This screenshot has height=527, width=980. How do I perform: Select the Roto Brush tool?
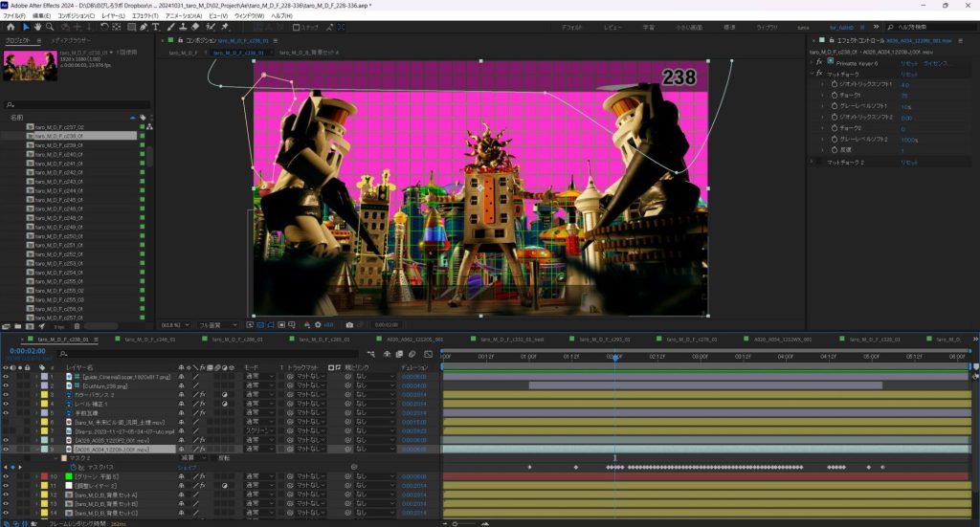[211, 27]
